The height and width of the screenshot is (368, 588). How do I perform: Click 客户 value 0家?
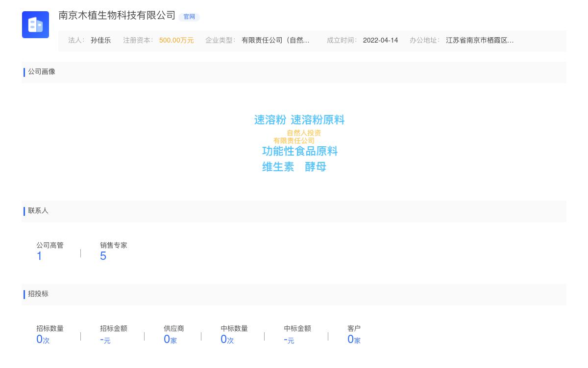point(354,339)
